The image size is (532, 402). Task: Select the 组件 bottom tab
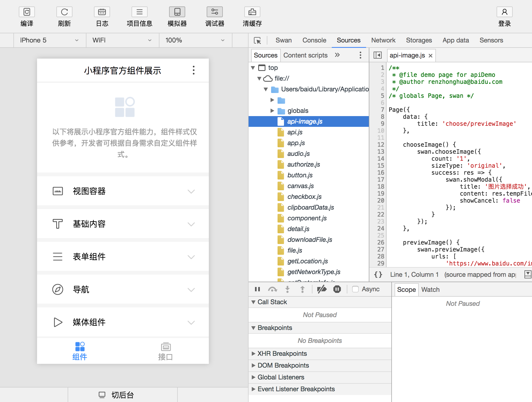(x=80, y=351)
